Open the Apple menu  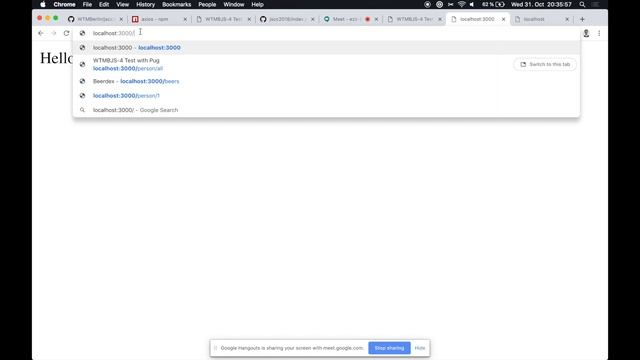tap(43, 4)
